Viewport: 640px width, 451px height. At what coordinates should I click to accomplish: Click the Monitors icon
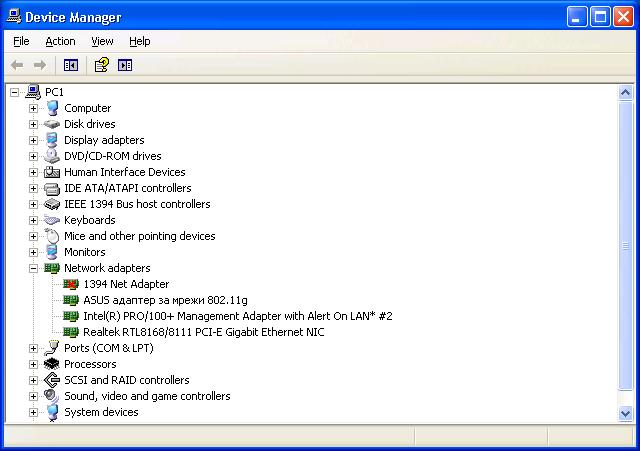click(x=52, y=252)
